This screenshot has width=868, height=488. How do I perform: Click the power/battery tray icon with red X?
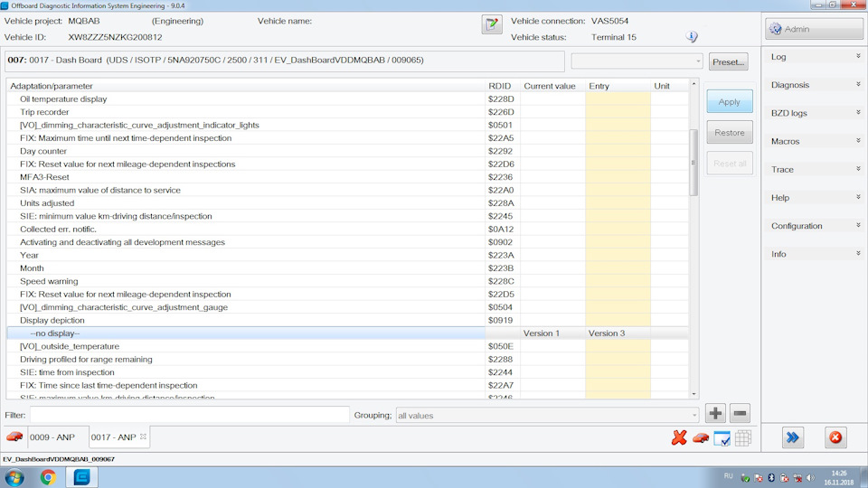(x=785, y=477)
